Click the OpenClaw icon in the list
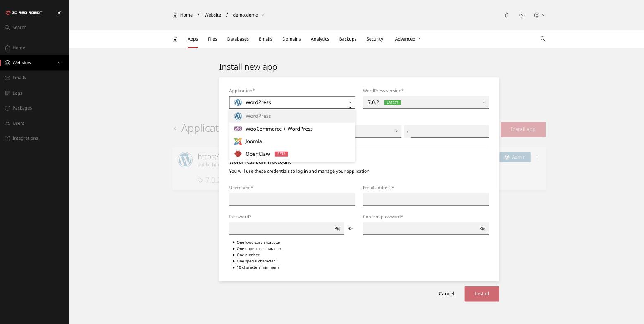The height and width of the screenshot is (324, 644). pyautogui.click(x=238, y=154)
